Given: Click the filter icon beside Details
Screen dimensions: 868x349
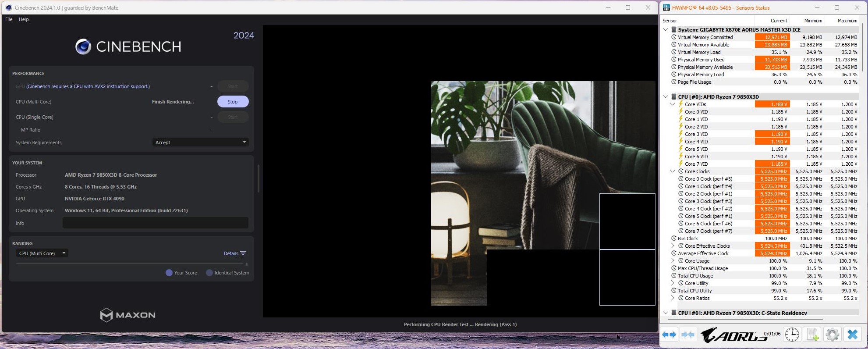Looking at the screenshot, I should point(244,253).
